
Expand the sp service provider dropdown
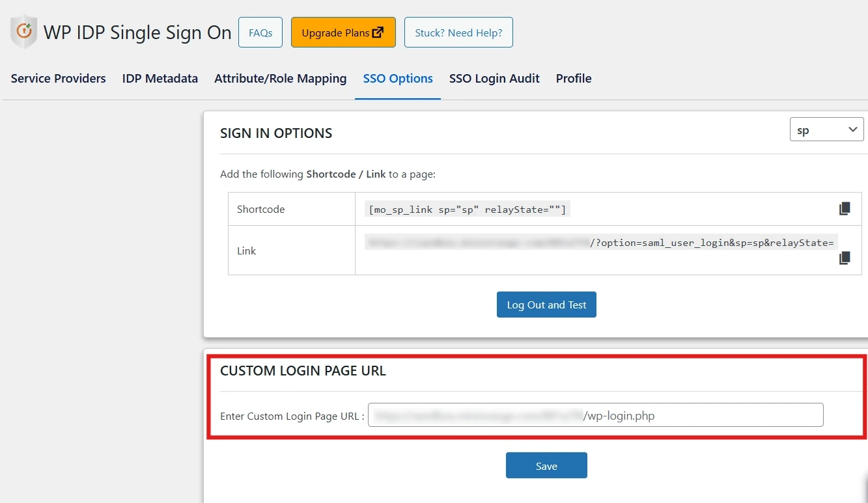826,129
